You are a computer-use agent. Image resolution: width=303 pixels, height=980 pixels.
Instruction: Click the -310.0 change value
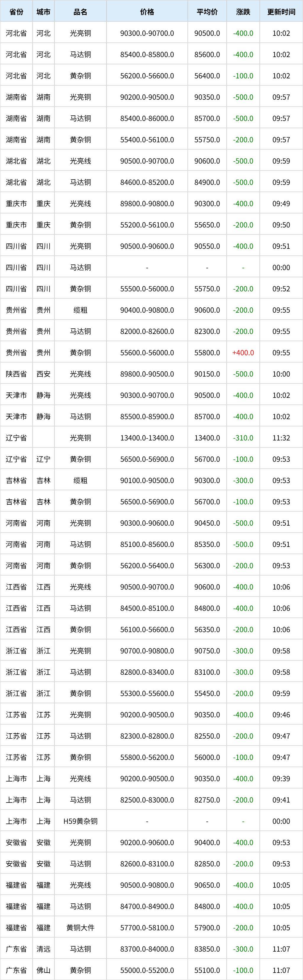(x=243, y=438)
